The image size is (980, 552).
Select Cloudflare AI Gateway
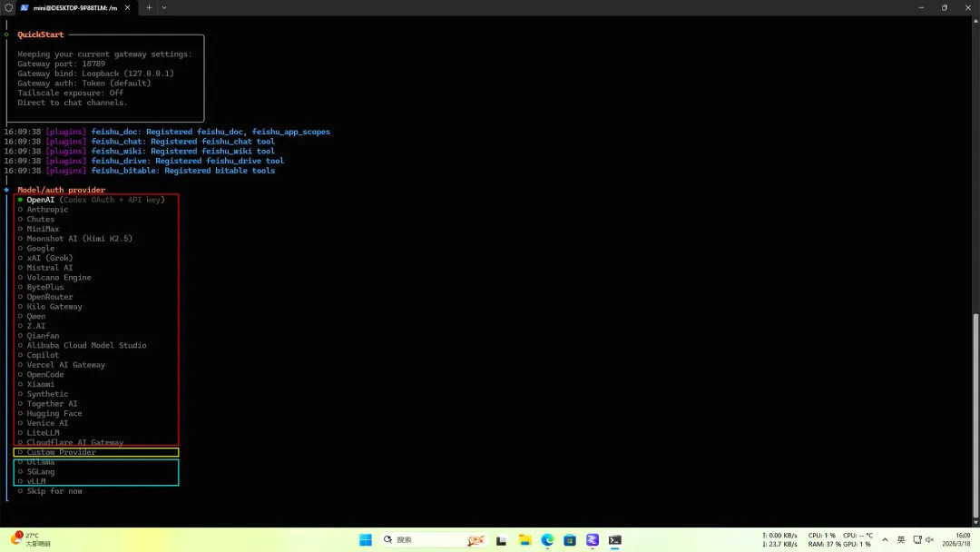pyautogui.click(x=71, y=442)
